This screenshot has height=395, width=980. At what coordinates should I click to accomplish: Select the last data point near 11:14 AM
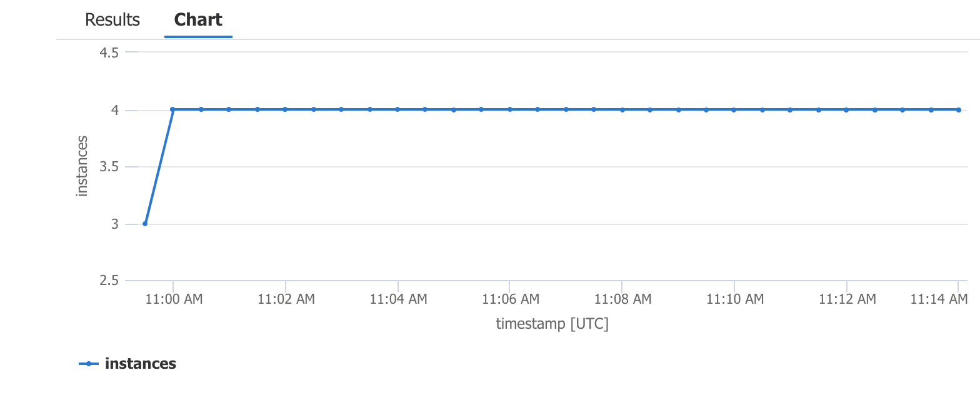pos(957,109)
